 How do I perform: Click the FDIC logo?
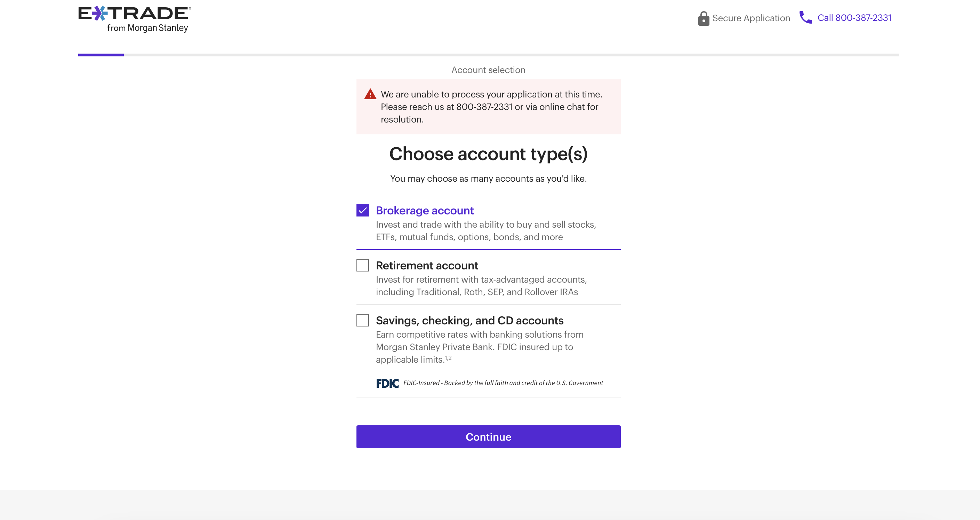point(387,383)
